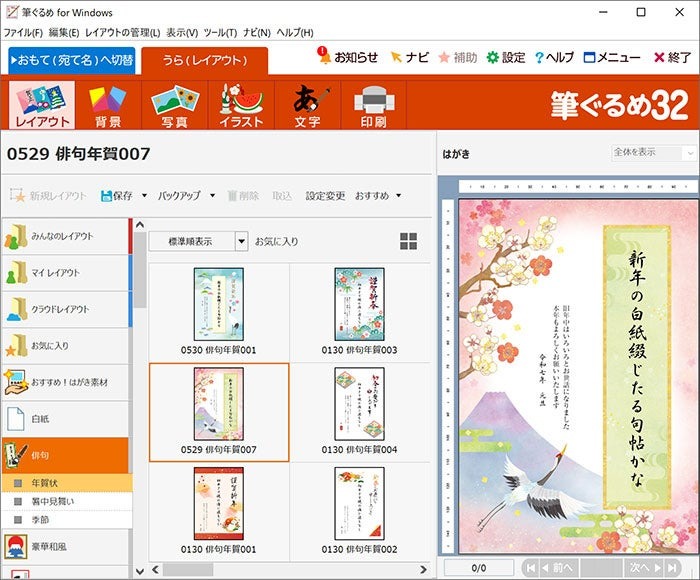Click sidebar scroll up arrow
The width and height of the screenshot is (700, 580).
140,225
